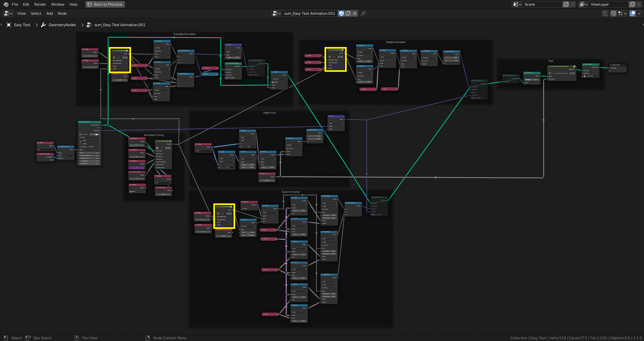Open the Window menu
The image size is (644, 341).
(57, 4)
